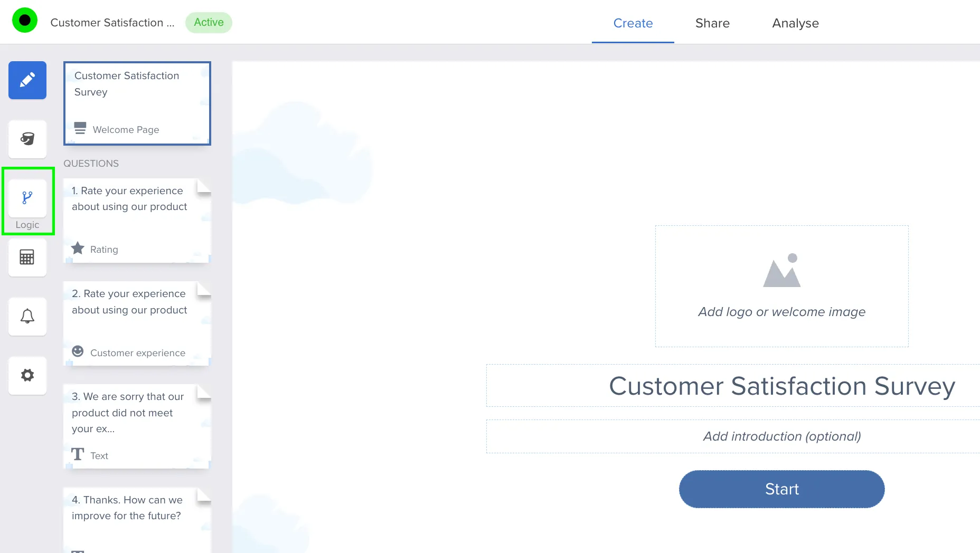
Task: Switch to the Share tab
Action: [712, 23]
